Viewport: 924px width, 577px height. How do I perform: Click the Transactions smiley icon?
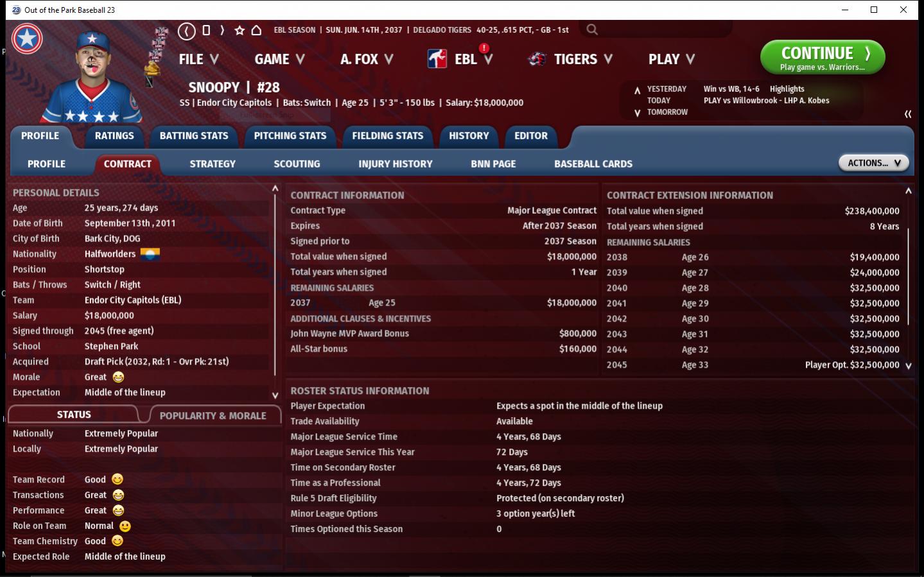pos(118,495)
